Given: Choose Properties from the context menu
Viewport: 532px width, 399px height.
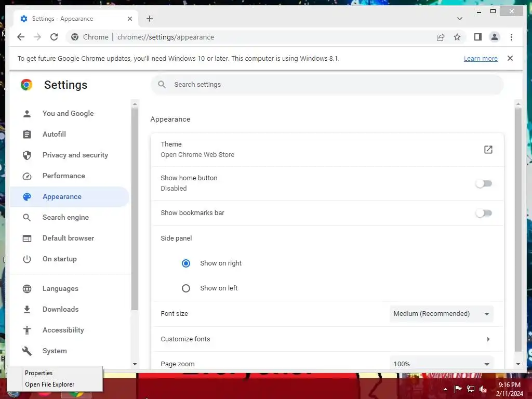Looking at the screenshot, I should (x=38, y=373).
